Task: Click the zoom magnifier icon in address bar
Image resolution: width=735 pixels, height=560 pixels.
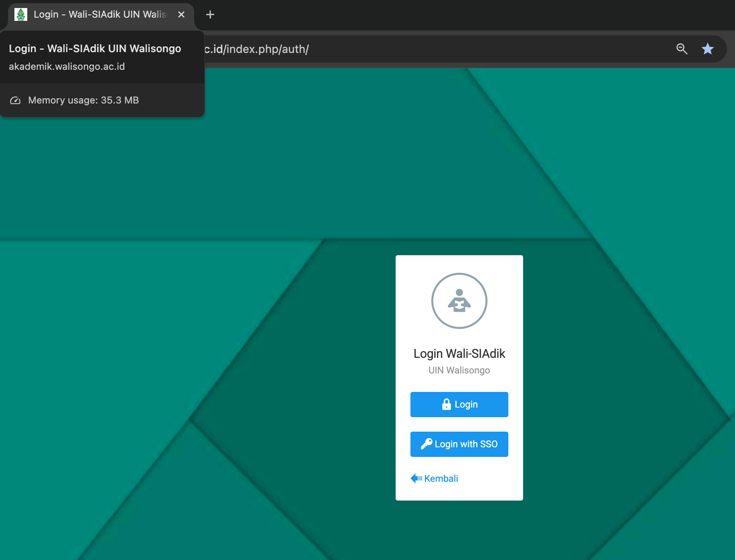Action: [682, 49]
